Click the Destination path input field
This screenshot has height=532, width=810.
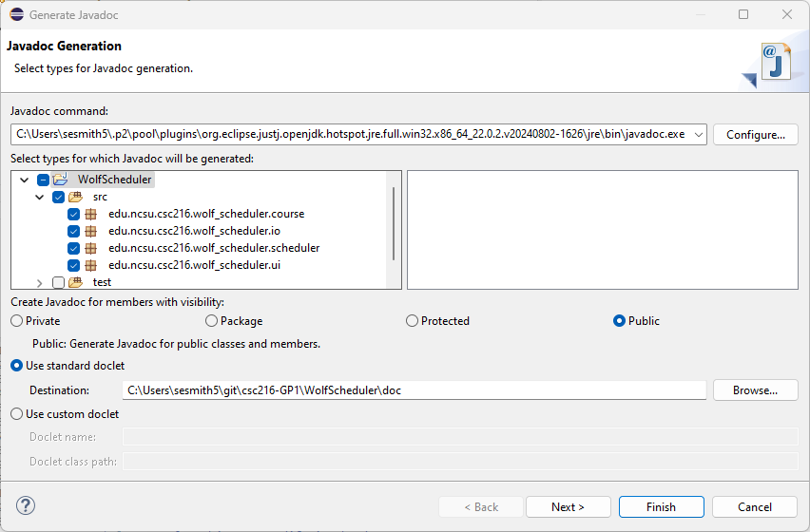coord(414,390)
